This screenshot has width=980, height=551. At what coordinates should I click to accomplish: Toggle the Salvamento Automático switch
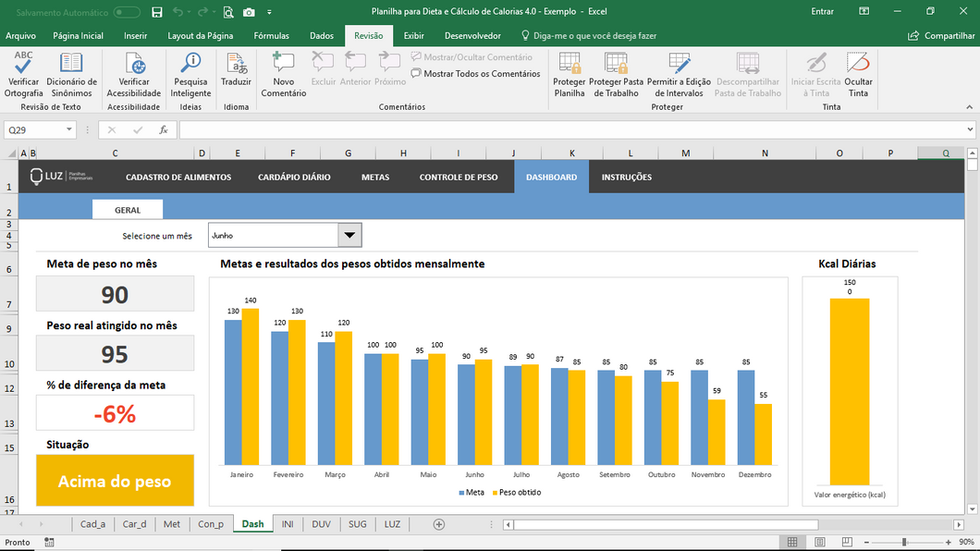coord(127,12)
